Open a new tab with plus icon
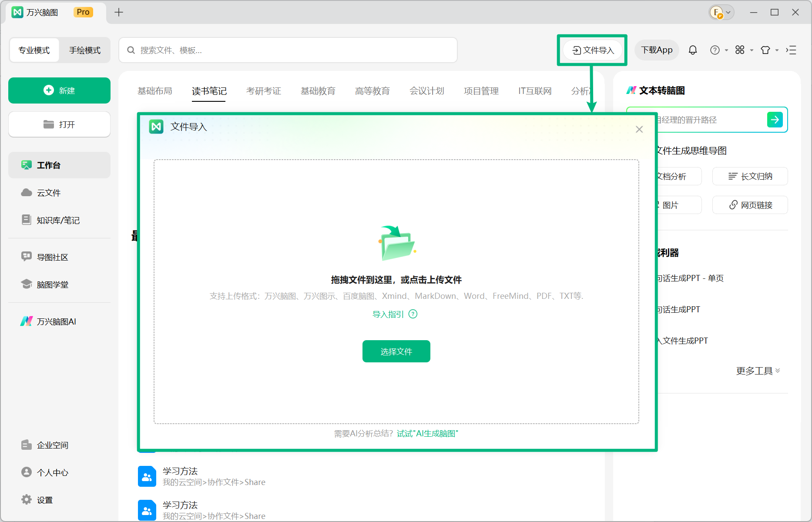Image resolution: width=812 pixels, height=522 pixels. 119,12
